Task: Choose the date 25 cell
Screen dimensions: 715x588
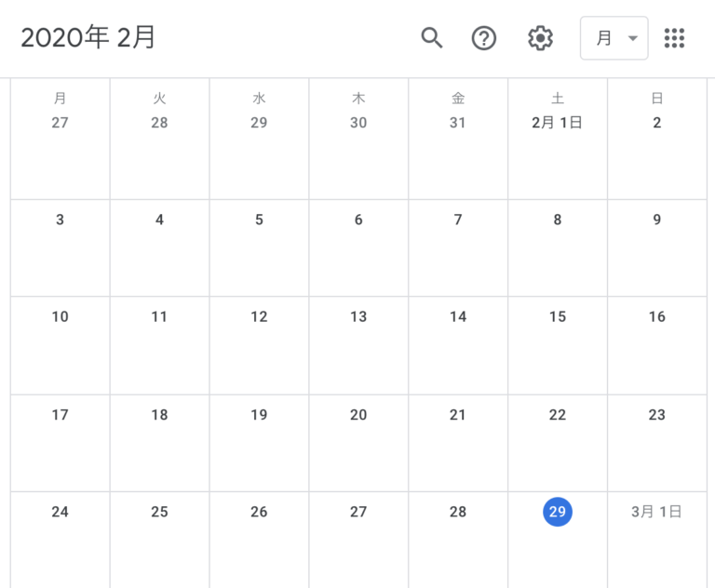Action: pos(159,512)
